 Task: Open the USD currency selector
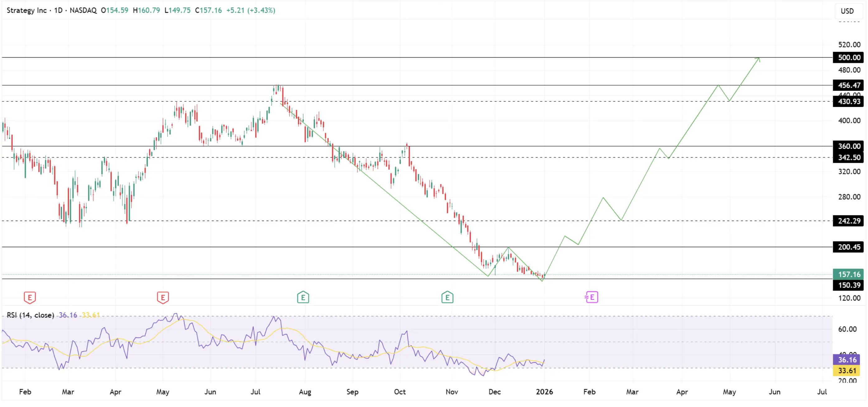[847, 11]
